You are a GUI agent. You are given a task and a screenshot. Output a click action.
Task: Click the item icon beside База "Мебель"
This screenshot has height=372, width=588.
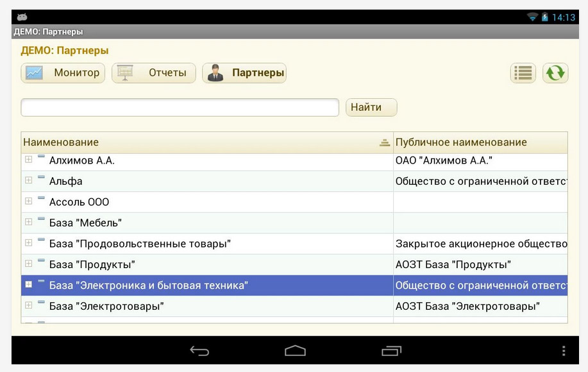coord(41,218)
